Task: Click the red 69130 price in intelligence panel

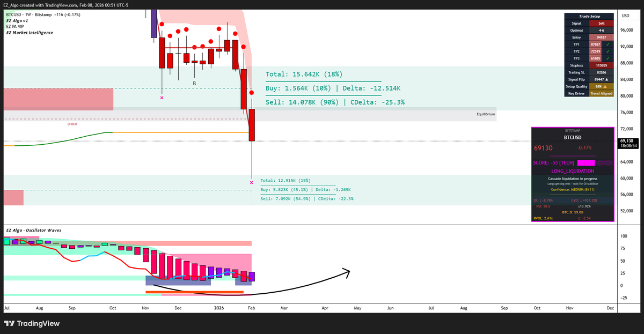Action: [543, 148]
